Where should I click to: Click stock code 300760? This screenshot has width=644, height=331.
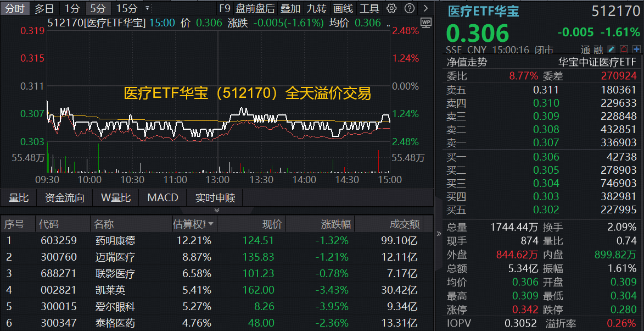point(59,257)
